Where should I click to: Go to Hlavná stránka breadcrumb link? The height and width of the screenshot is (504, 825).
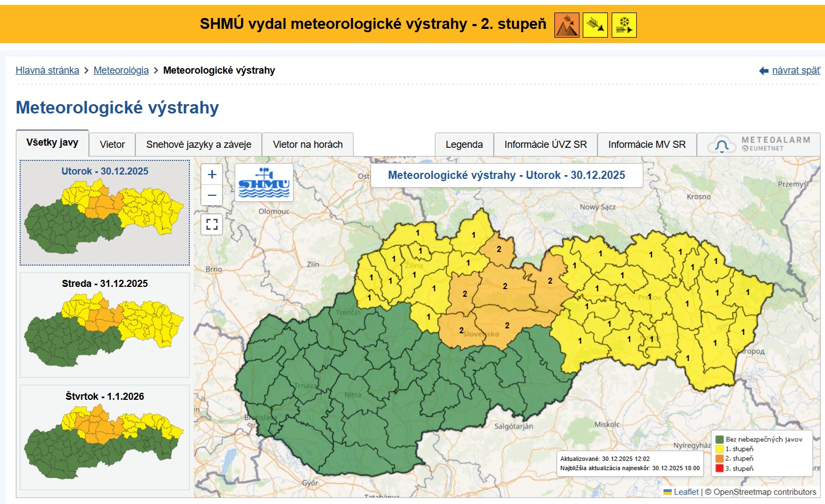tap(47, 70)
